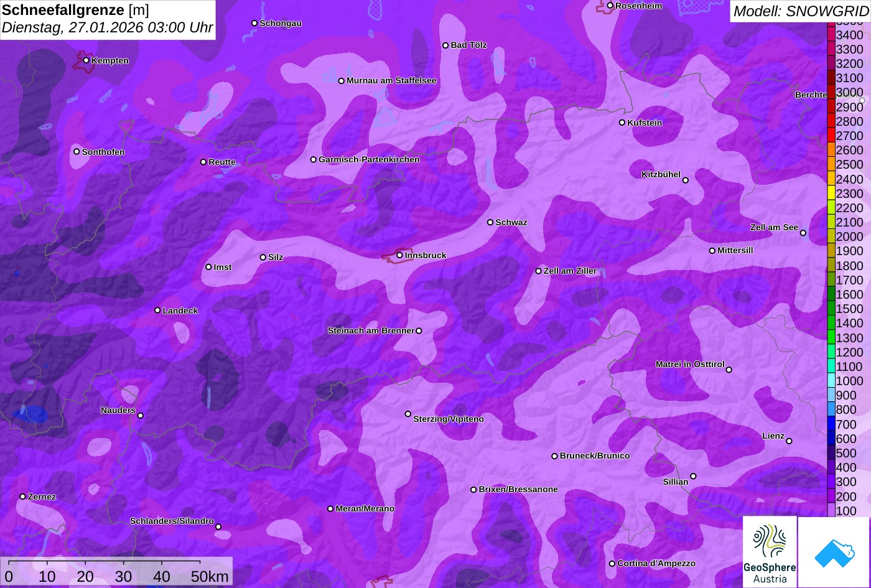Viewport: 871px width, 588px height.
Task: Click the 50km scale bar
Action: pos(116,571)
